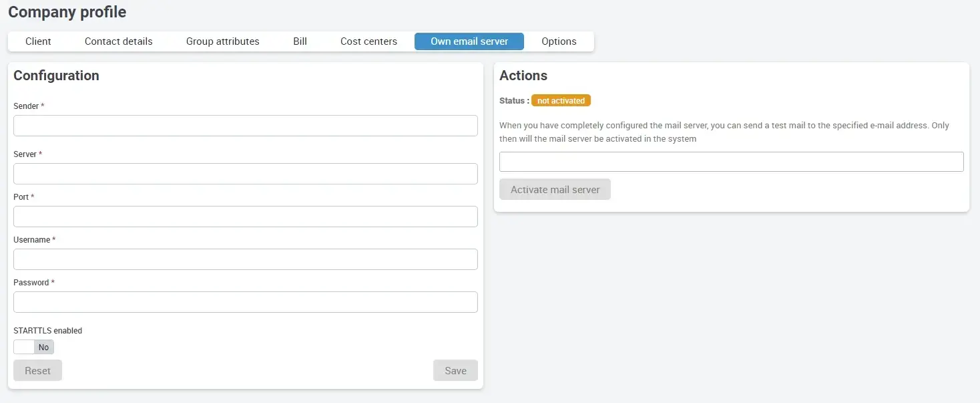Click the test e-mail address field
980x403 pixels.
click(731, 162)
